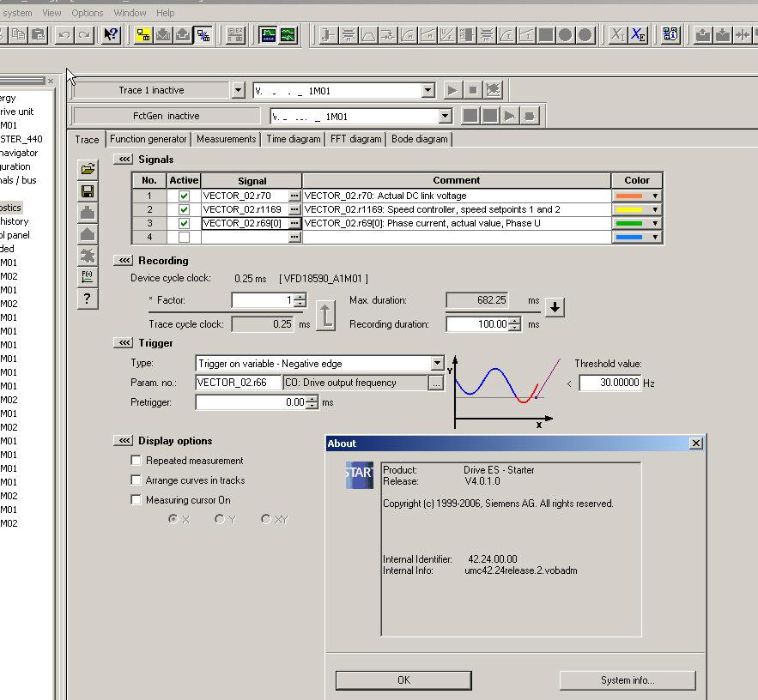
Task: Pick green color swatch for signal 3
Action: pos(628,223)
